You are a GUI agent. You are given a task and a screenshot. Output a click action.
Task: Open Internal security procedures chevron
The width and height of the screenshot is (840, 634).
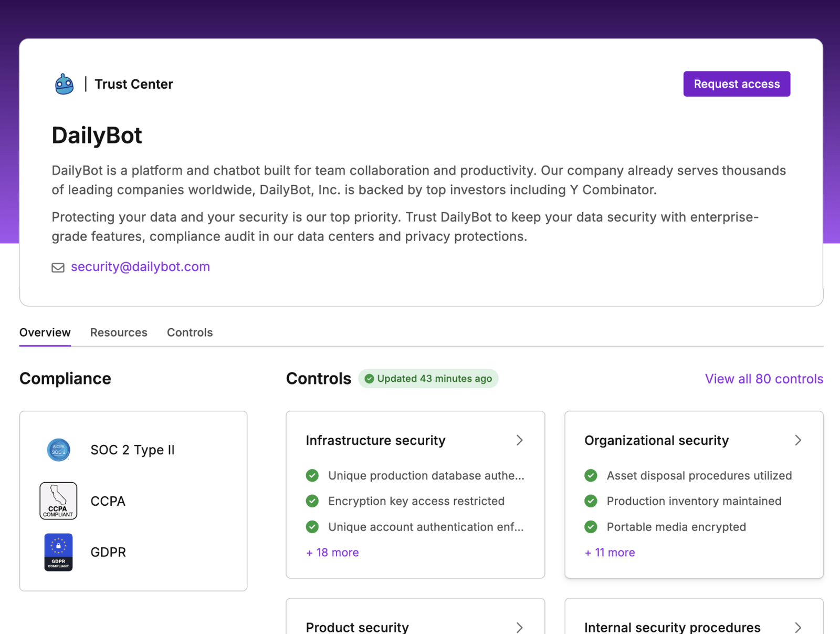click(798, 628)
